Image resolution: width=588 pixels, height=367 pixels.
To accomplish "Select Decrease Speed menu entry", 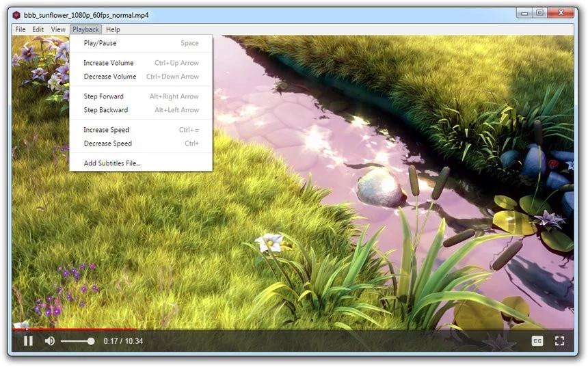I will [141, 144].
